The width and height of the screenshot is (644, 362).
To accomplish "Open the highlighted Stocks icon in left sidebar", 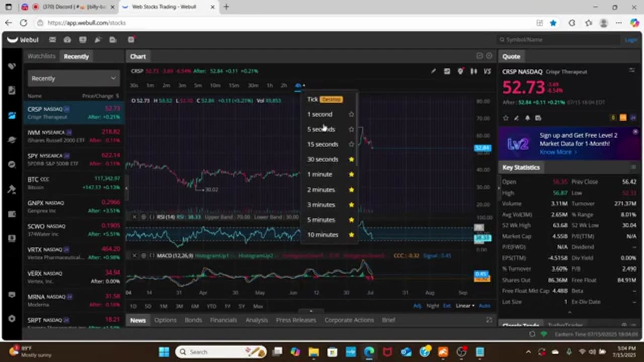I will click(12, 115).
